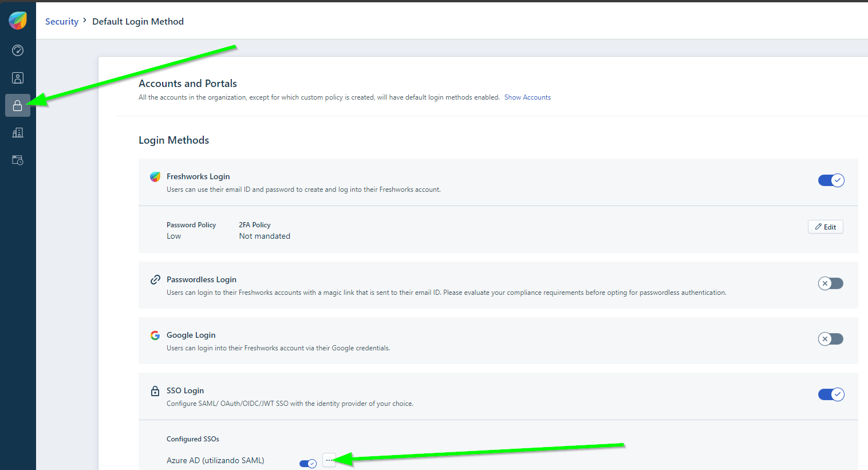Image resolution: width=868 pixels, height=470 pixels.
Task: Disable the Azure AD SAML toggle
Action: pos(308,463)
